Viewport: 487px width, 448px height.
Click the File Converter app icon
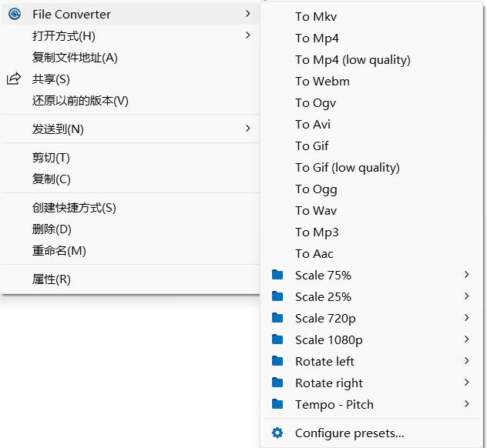pyautogui.click(x=14, y=14)
